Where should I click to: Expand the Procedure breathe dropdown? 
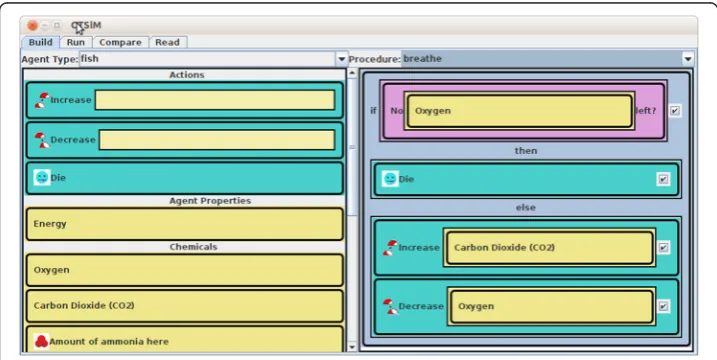[x=688, y=59]
